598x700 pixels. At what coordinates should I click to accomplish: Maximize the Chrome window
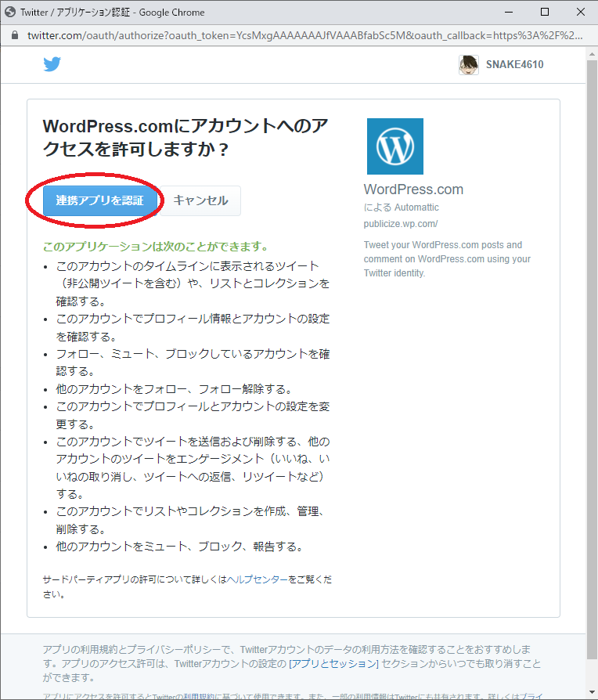pos(545,12)
